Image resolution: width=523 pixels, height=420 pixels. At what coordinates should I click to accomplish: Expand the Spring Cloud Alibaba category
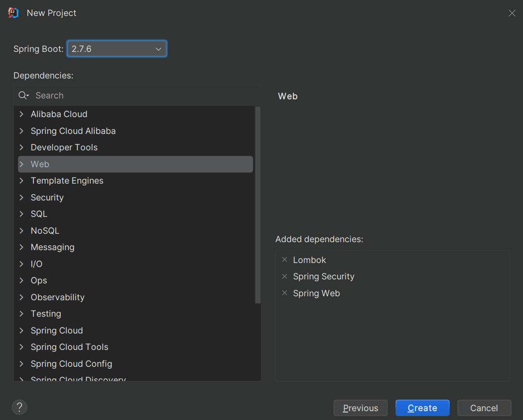click(22, 131)
